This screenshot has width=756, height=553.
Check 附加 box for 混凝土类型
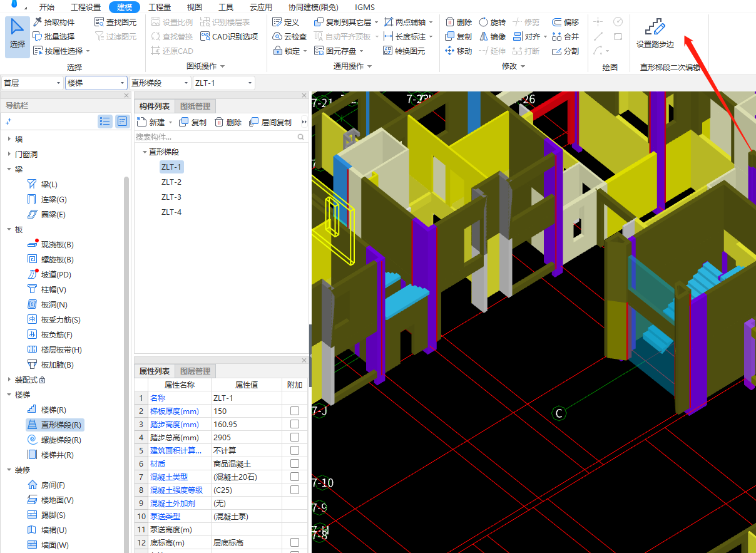(x=295, y=477)
